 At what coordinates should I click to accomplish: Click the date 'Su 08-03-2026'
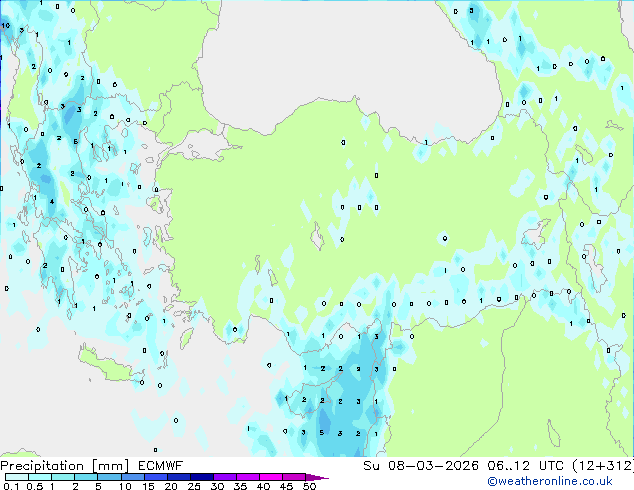tap(421, 466)
